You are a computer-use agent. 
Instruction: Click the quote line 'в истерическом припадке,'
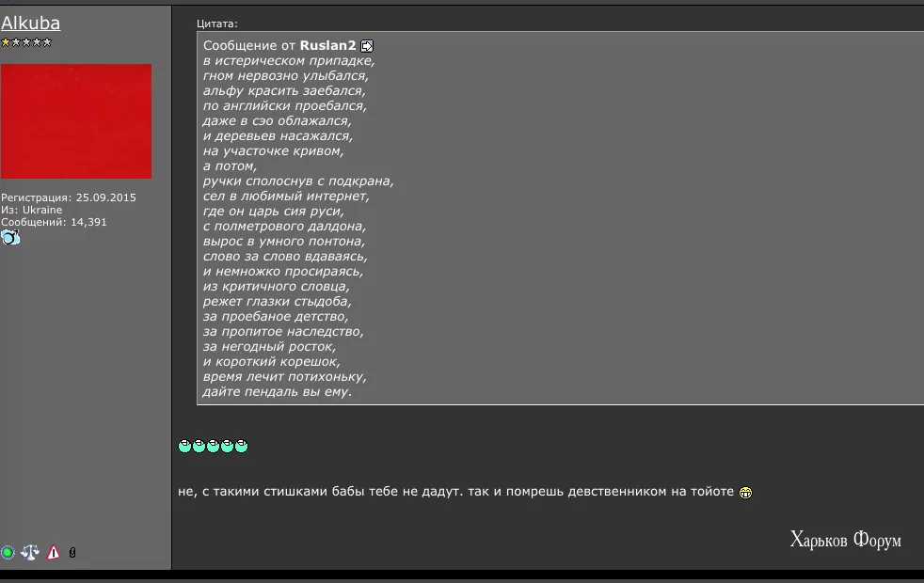click(x=289, y=61)
